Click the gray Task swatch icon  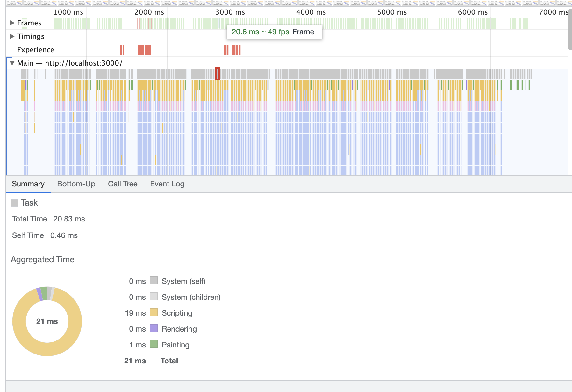coord(15,203)
